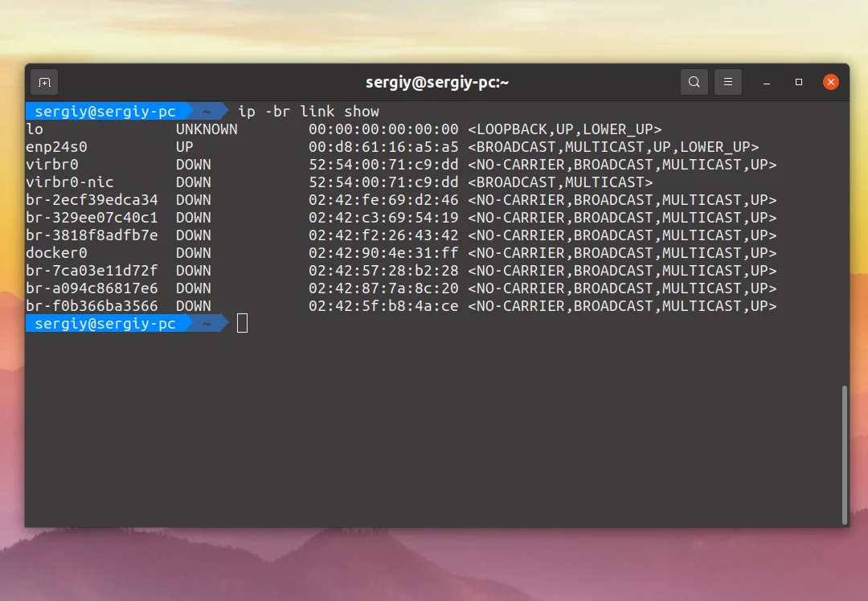868x601 pixels.
Task: Click interface 'br-7ca03e11d72f'
Action: pyautogui.click(x=92, y=271)
